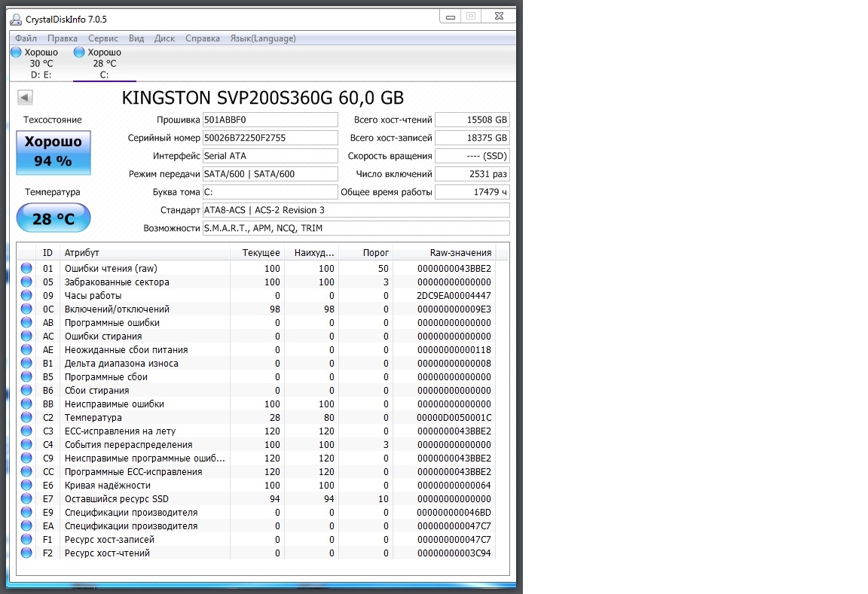868x594 pixels.
Task: Click the previous disk arrow button
Action: pos(25,97)
